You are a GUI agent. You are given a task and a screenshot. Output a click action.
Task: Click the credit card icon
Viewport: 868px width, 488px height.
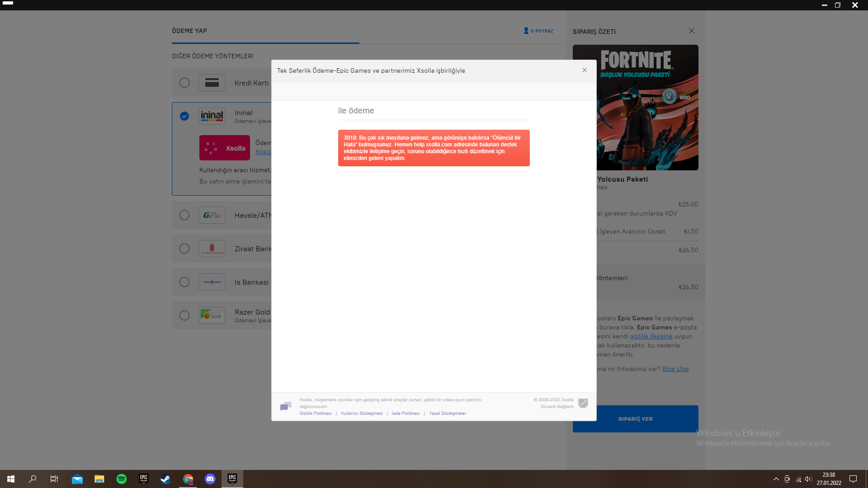pyautogui.click(x=212, y=83)
